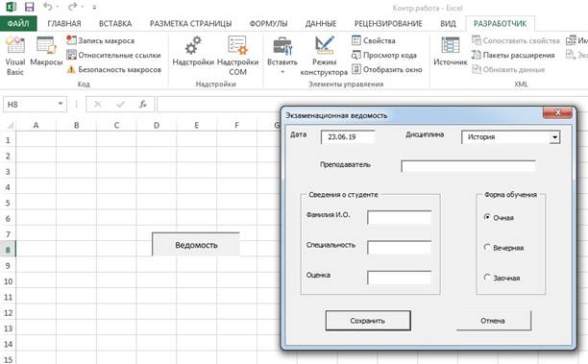Select row 8 header
The width and height of the screenshot is (588, 364).
coord(8,250)
